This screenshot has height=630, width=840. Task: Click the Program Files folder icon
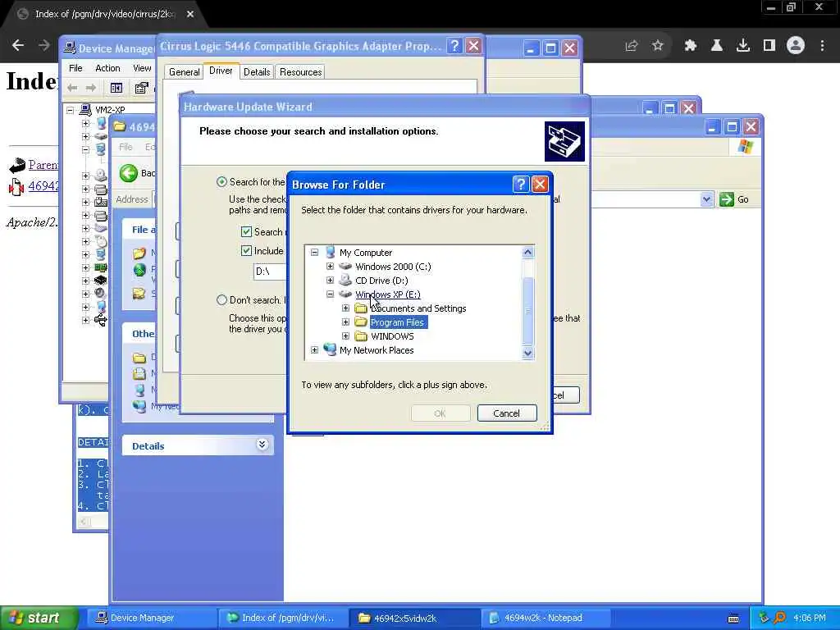pos(361,322)
